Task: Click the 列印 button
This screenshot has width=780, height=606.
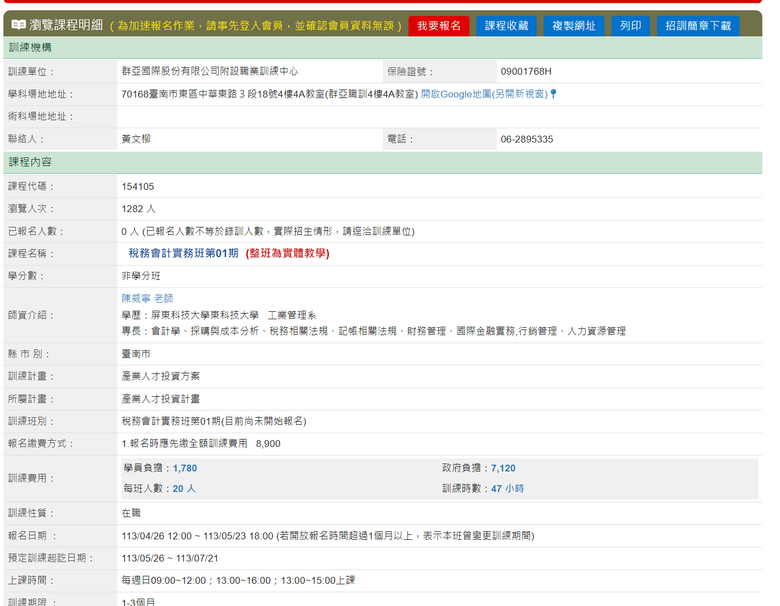Action: click(630, 26)
